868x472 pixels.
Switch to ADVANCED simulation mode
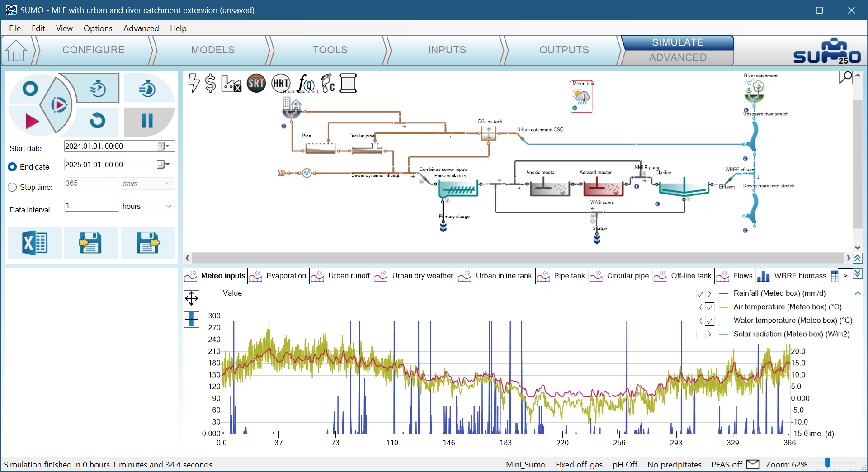click(x=677, y=57)
